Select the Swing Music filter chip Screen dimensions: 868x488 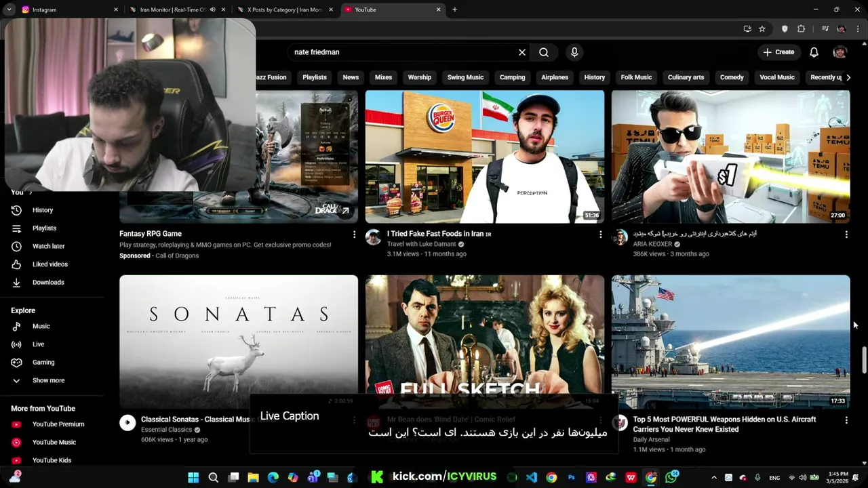pos(465,77)
